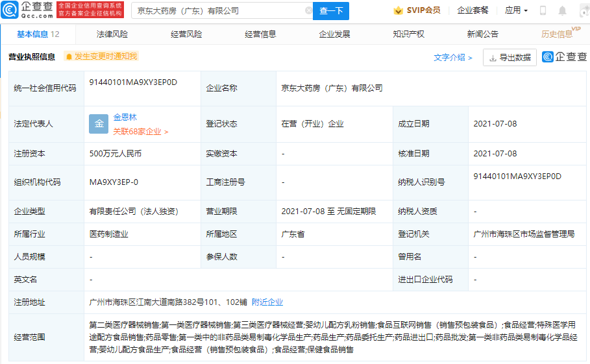Click the 查一下 search button
Image resolution: width=590 pixels, height=364 pixels.
331,11
